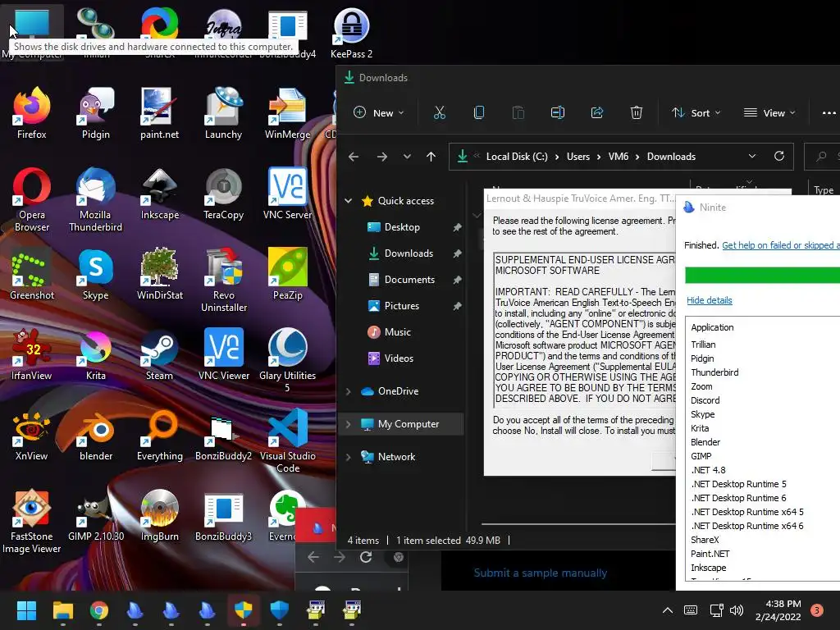
Task: Open the Windows Start button
Action: pos(26,610)
